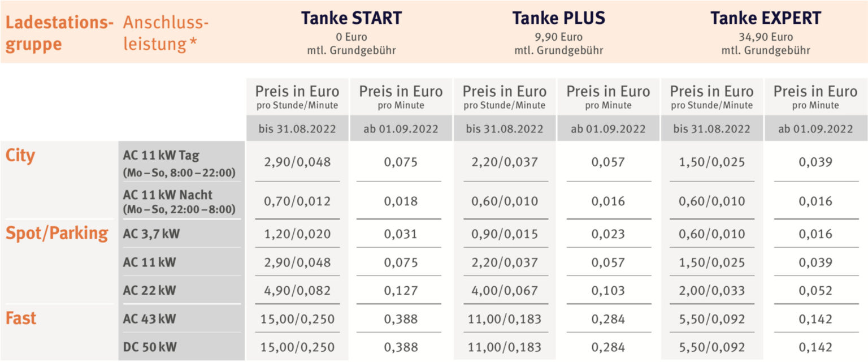
Task: Click the 4,90/0,082 price cell
Action: tap(297, 291)
